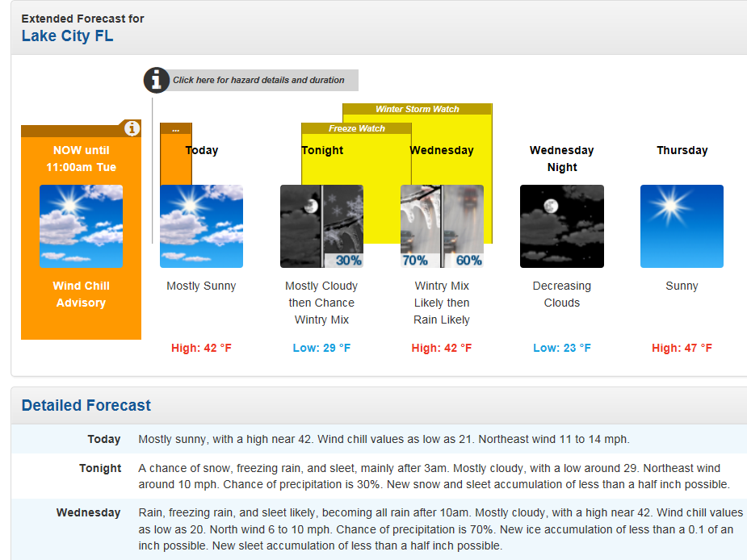
Task: Click Wednesday Night moon and clouds icon
Action: [562, 226]
